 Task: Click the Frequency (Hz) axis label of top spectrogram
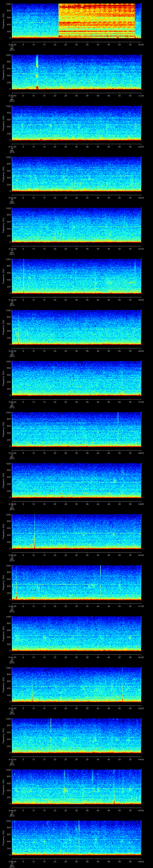pyautogui.click(x=3, y=21)
